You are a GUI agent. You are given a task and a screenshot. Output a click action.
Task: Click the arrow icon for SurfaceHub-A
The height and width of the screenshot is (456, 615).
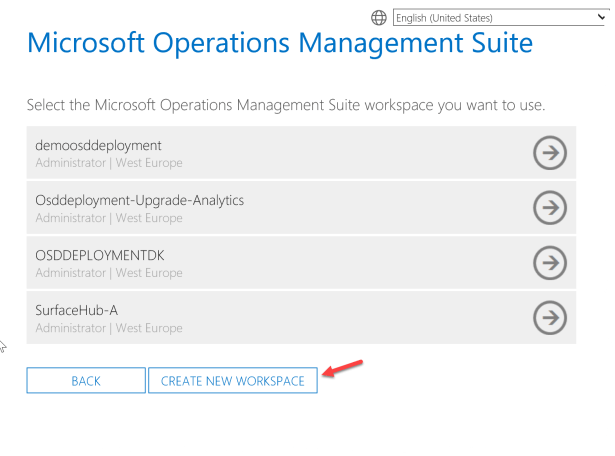tap(550, 318)
